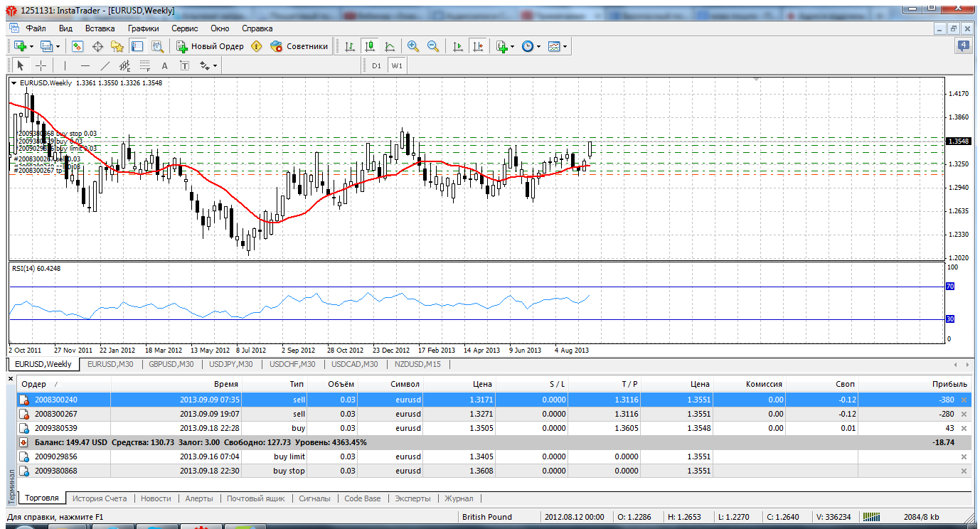
Task: Toggle the chart auto-scroll button
Action: [x=457, y=46]
